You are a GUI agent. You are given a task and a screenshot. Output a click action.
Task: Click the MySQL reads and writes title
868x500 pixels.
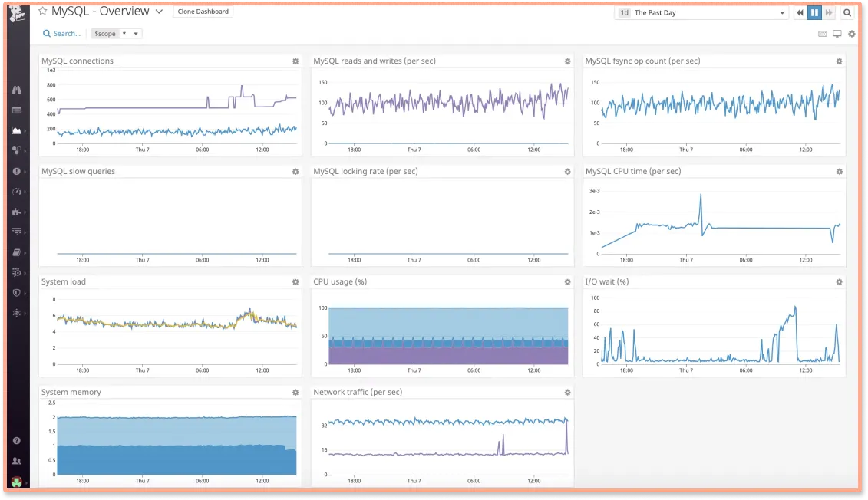coord(375,61)
